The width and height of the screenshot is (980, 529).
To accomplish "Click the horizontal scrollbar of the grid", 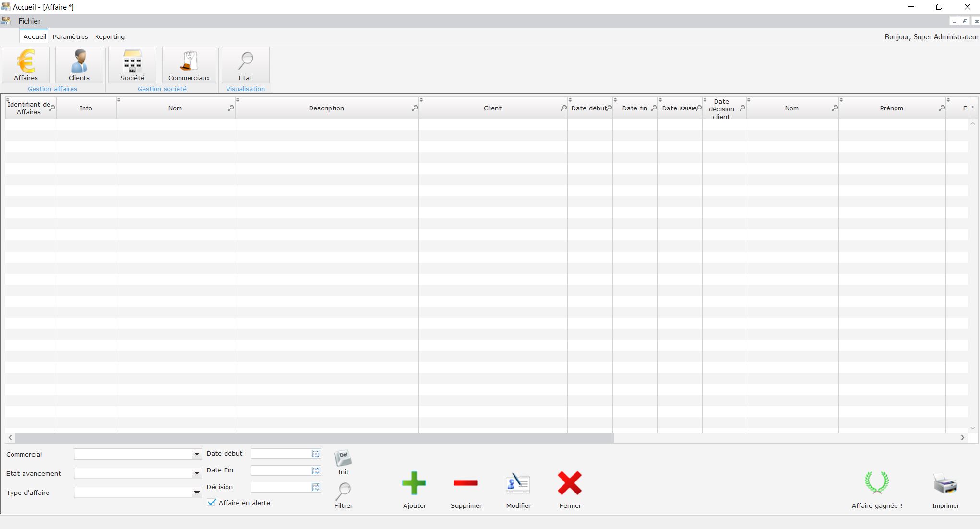I will [x=314, y=438].
